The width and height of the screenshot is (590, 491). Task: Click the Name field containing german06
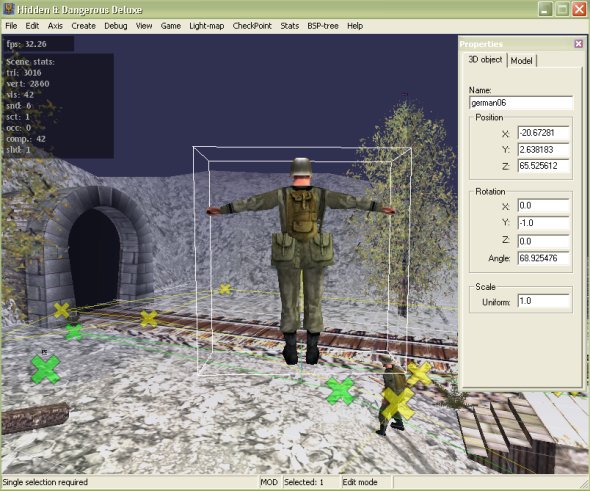(521, 103)
